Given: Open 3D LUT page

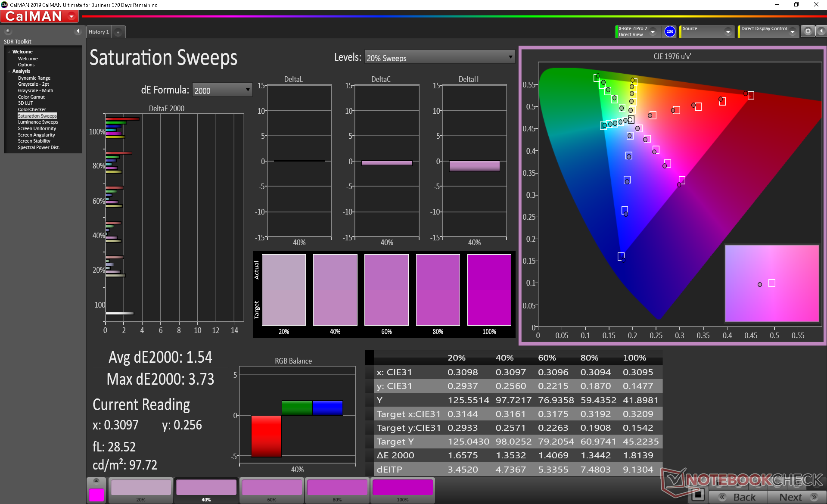Looking at the screenshot, I should pos(25,103).
